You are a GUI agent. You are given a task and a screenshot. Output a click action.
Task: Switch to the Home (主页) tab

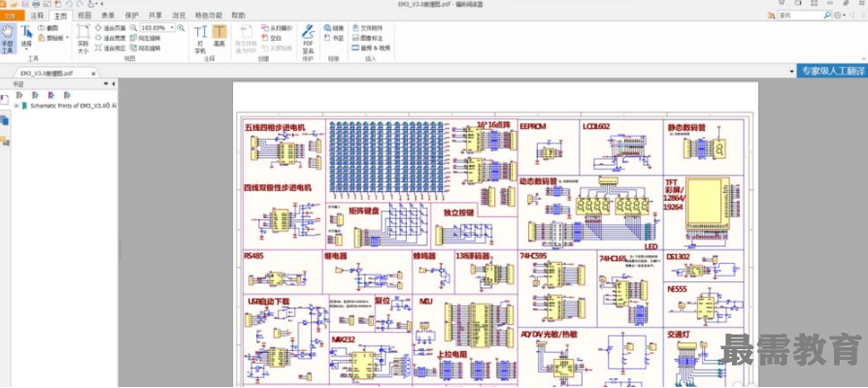click(x=61, y=16)
